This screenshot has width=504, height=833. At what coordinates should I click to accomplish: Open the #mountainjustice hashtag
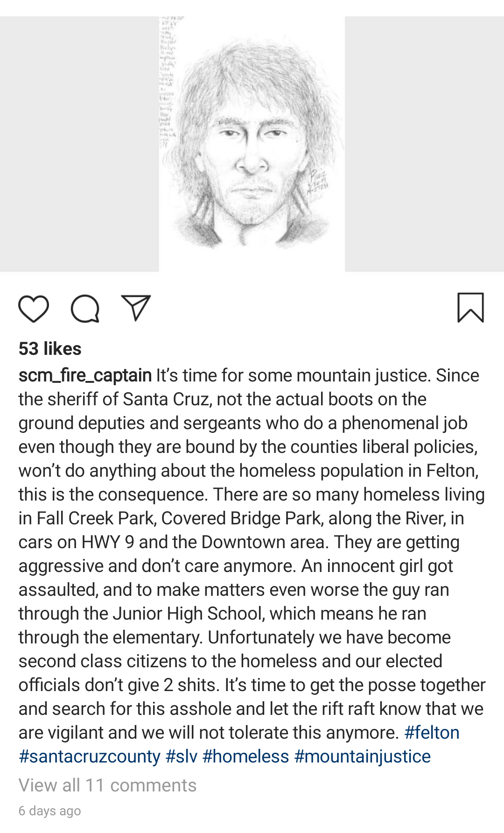pos(362,756)
